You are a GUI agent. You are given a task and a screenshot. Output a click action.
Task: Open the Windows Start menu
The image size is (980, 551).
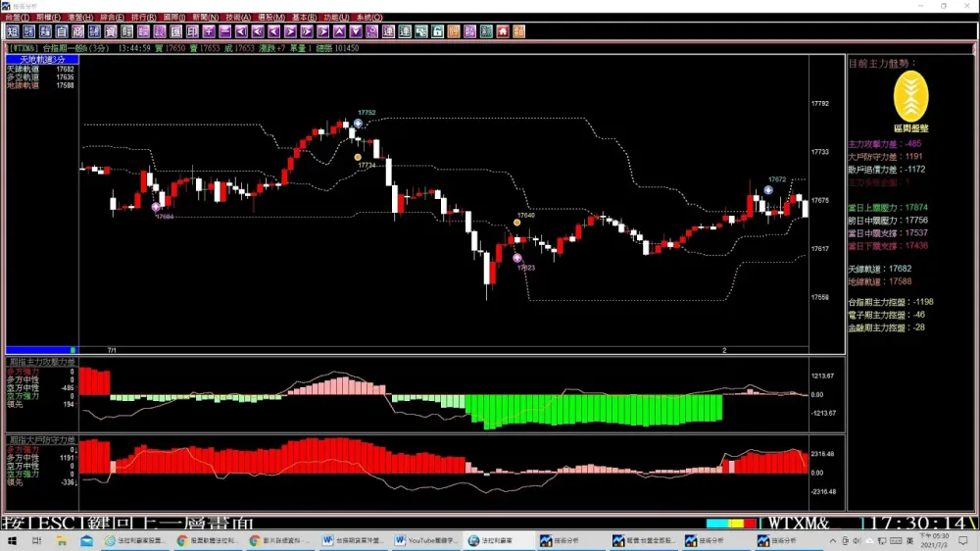(x=12, y=540)
